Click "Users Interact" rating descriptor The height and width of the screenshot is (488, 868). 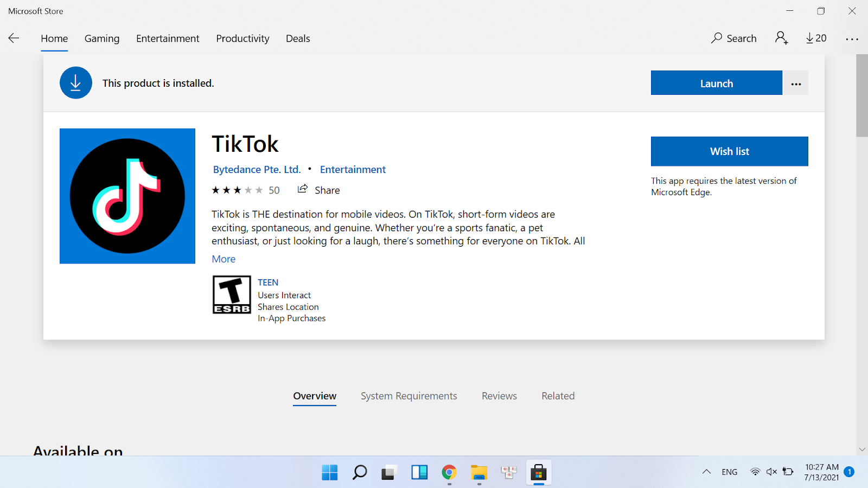pos(284,295)
